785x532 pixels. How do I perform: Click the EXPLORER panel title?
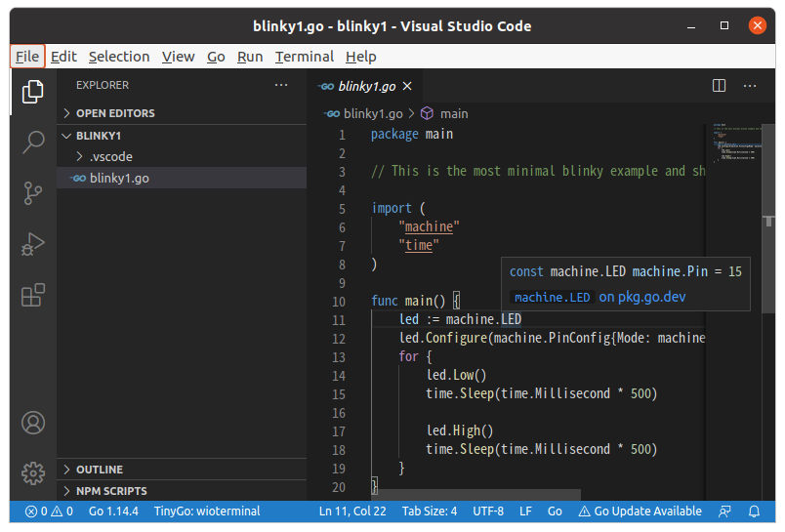tap(103, 85)
